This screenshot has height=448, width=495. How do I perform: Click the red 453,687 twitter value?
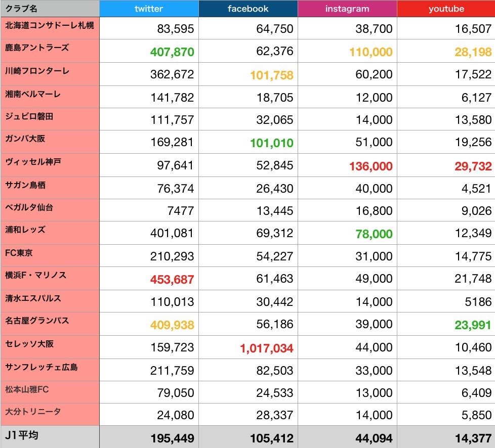click(x=172, y=280)
